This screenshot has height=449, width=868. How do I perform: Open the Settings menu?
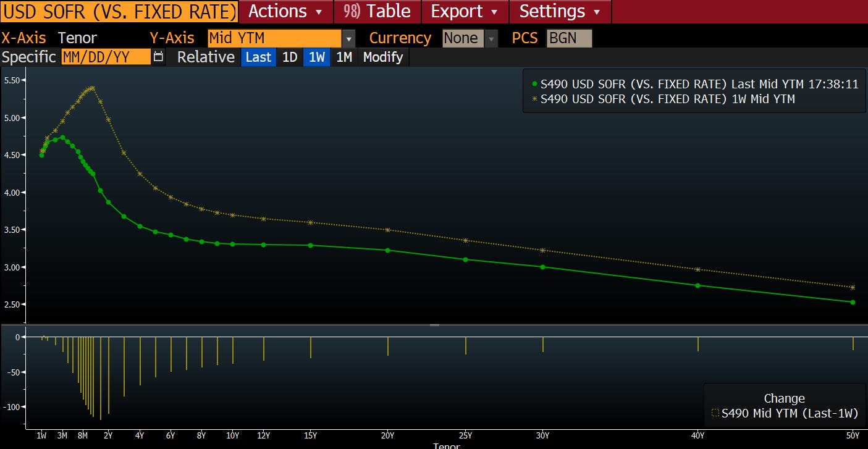tap(560, 11)
